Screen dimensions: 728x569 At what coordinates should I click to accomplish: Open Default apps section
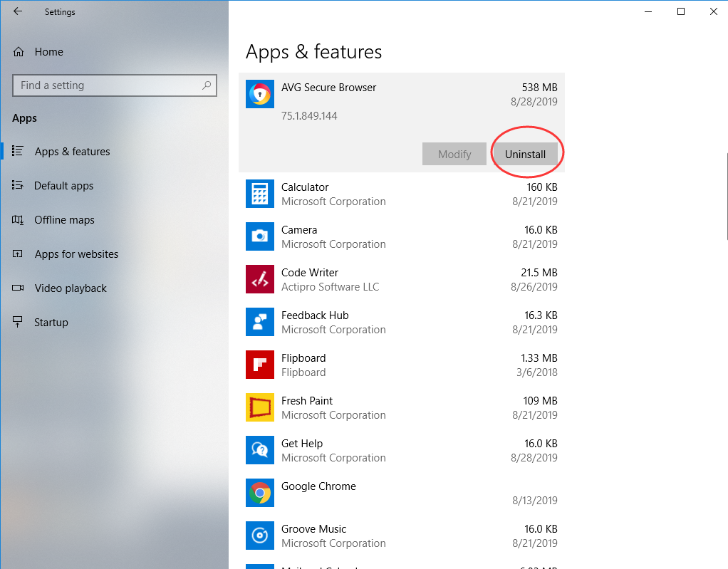(x=63, y=186)
